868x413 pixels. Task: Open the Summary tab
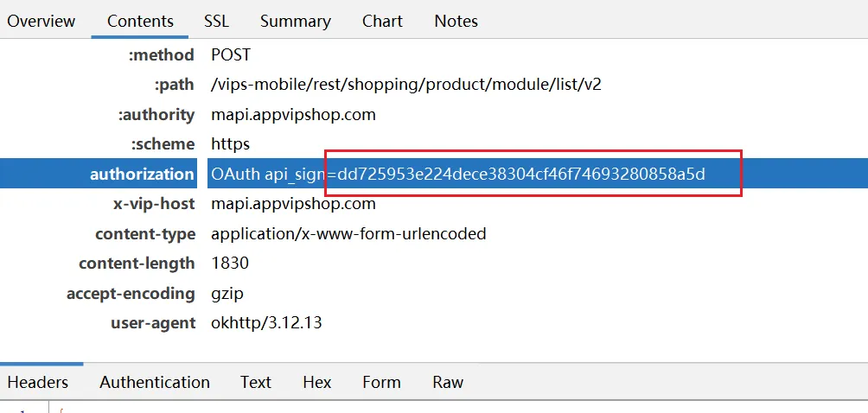point(296,21)
